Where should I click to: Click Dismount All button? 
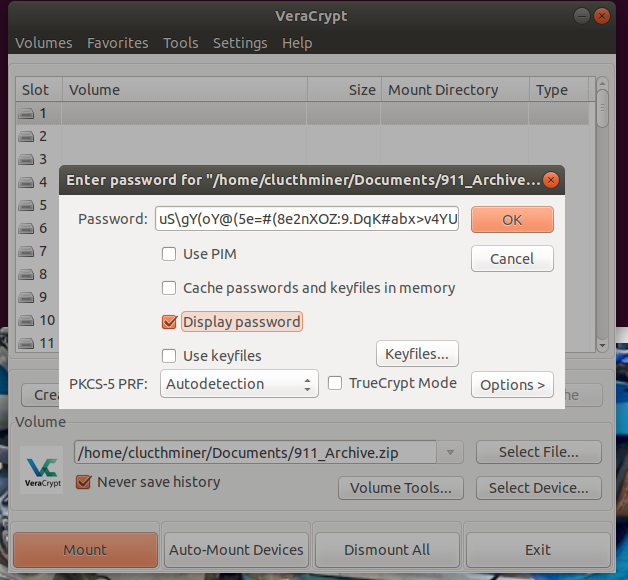[x=387, y=550]
